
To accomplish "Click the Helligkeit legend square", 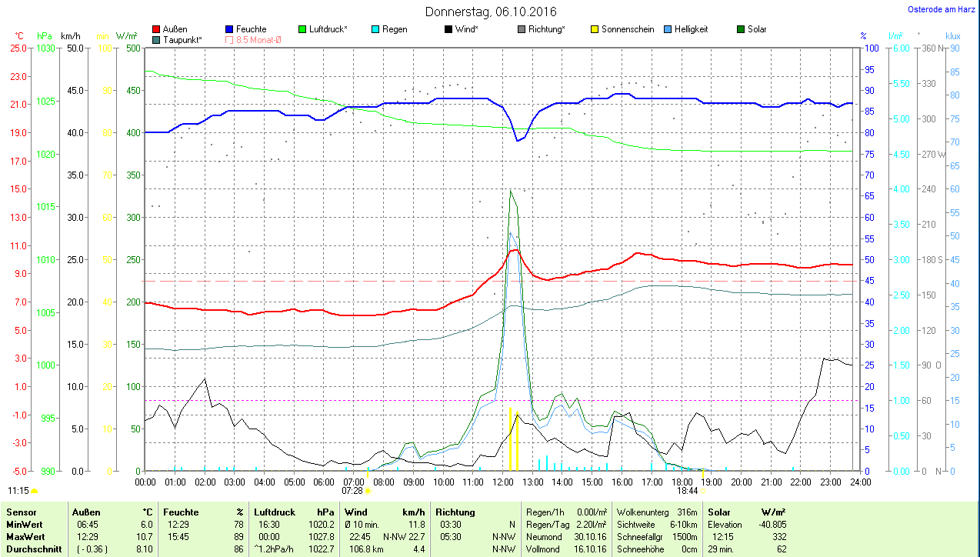I will [x=667, y=29].
